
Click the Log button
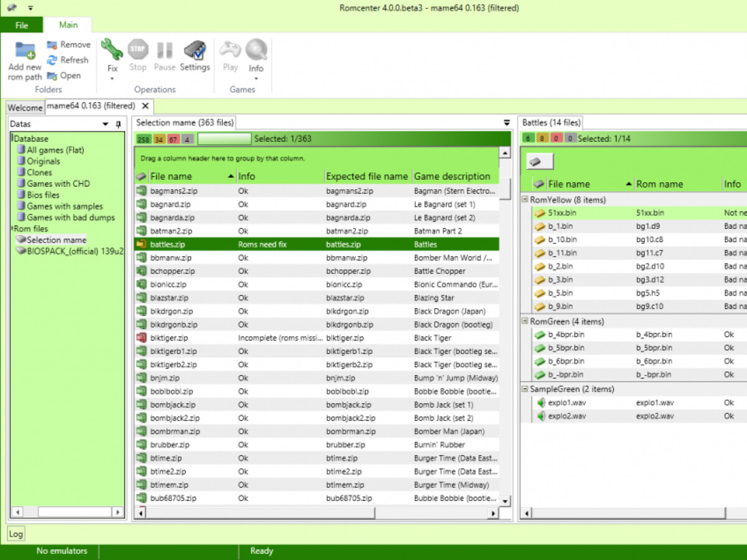click(x=16, y=534)
